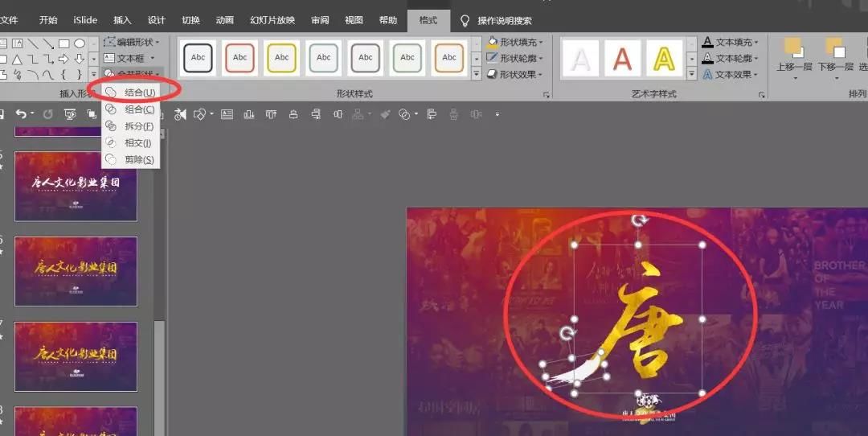Open the WordArt Styles group dialog launcher
This screenshot has height=436, width=868.
coord(762,95)
